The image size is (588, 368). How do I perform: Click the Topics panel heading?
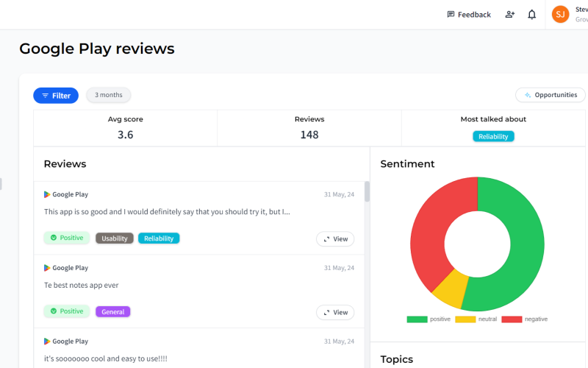click(396, 359)
